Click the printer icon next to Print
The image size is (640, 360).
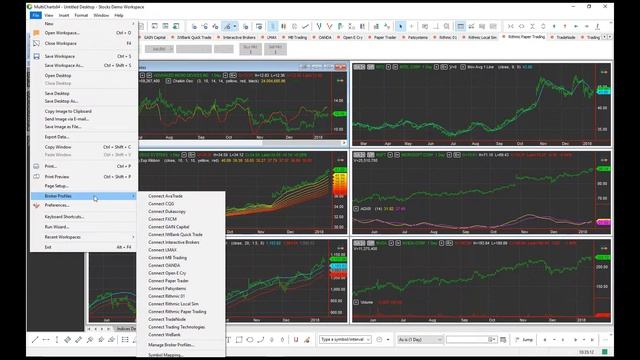click(x=36, y=167)
